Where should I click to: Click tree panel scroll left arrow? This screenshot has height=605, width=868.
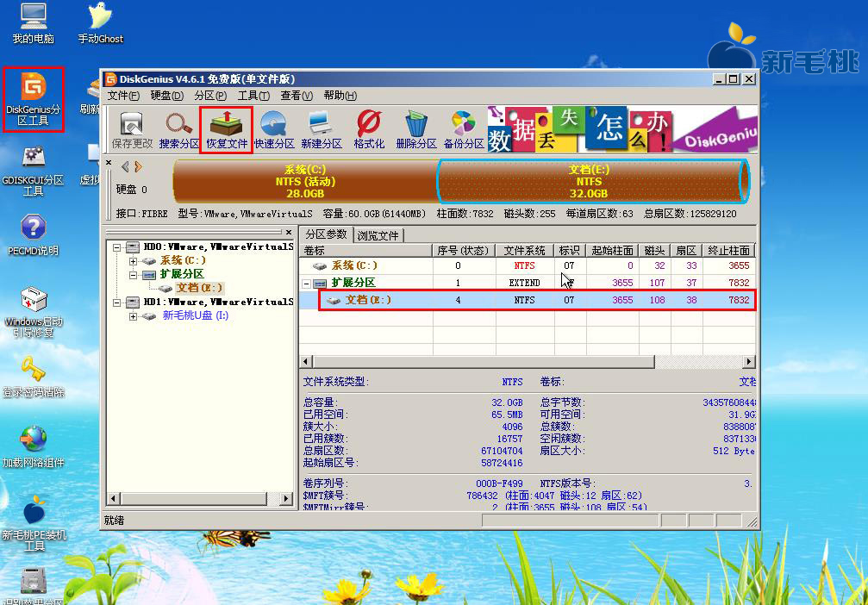[x=113, y=499]
